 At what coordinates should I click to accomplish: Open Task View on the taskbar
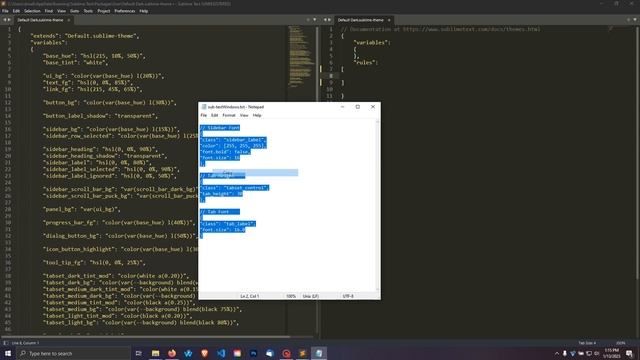pyautogui.click(x=138, y=353)
